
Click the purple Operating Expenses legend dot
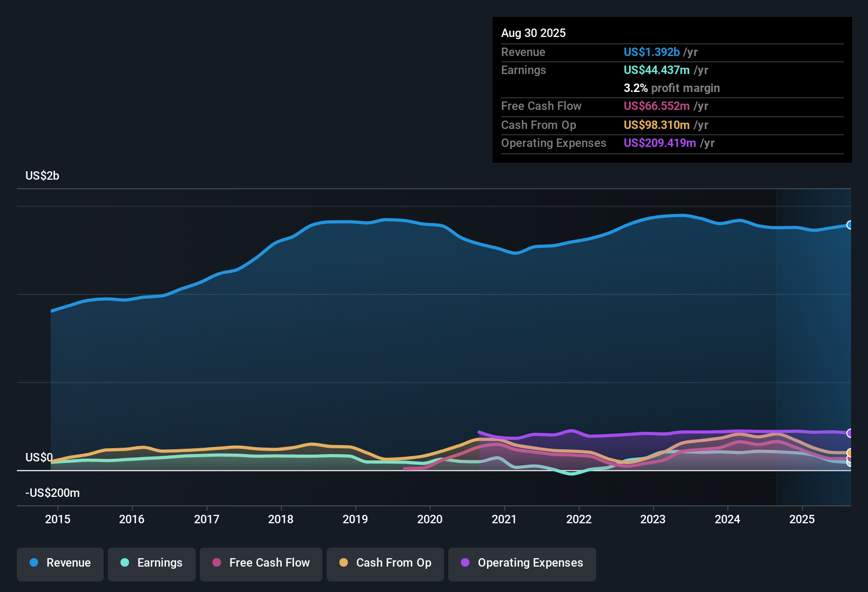tap(465, 563)
